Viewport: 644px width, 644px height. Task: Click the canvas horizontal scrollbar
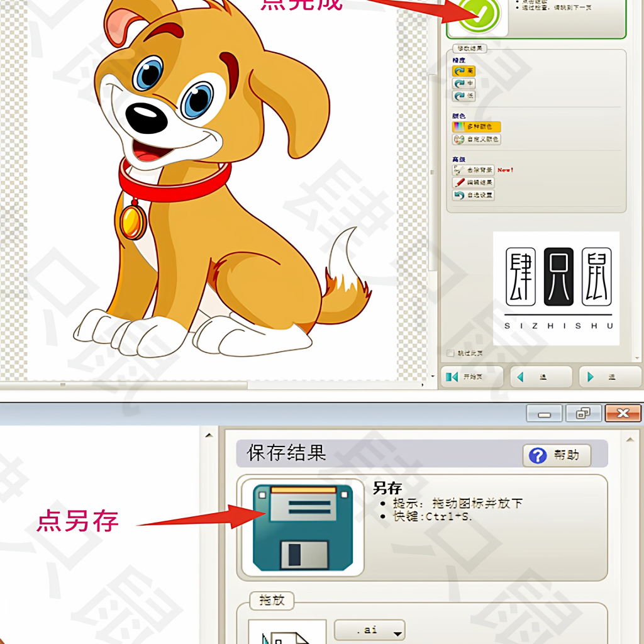(x=123, y=386)
